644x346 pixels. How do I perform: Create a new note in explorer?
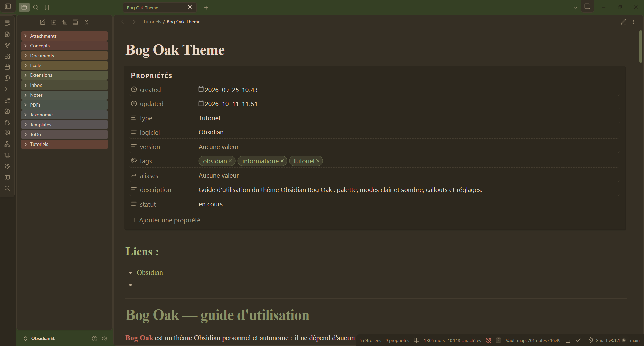43,22
